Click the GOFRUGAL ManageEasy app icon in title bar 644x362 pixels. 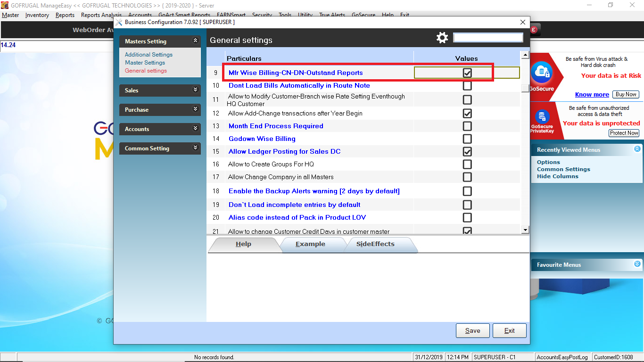pos(5,5)
